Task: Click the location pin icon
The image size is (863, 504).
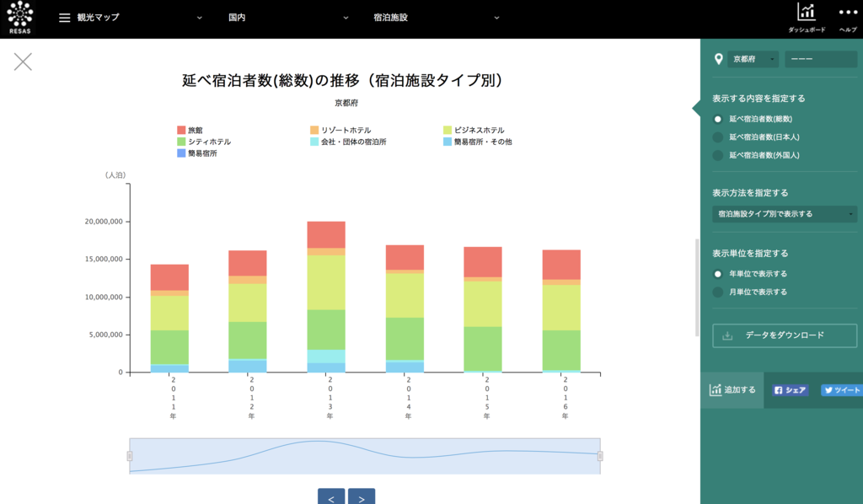Action: [x=718, y=59]
